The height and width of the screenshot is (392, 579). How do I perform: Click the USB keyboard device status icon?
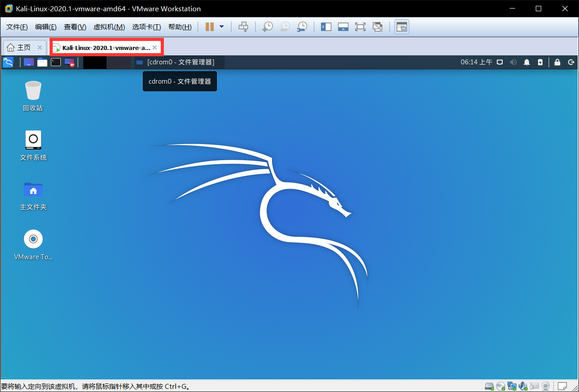pyautogui.click(x=534, y=386)
